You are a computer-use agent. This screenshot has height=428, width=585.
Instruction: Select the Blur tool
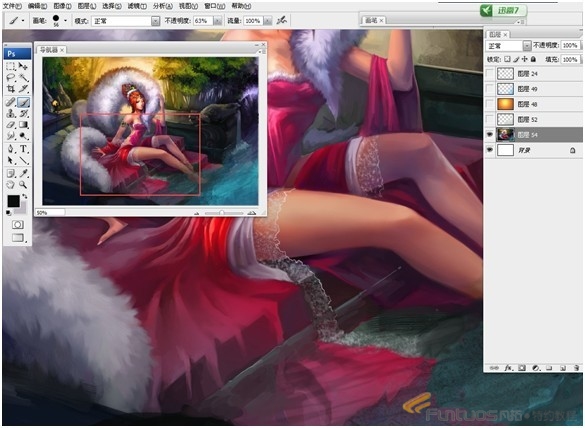11,136
